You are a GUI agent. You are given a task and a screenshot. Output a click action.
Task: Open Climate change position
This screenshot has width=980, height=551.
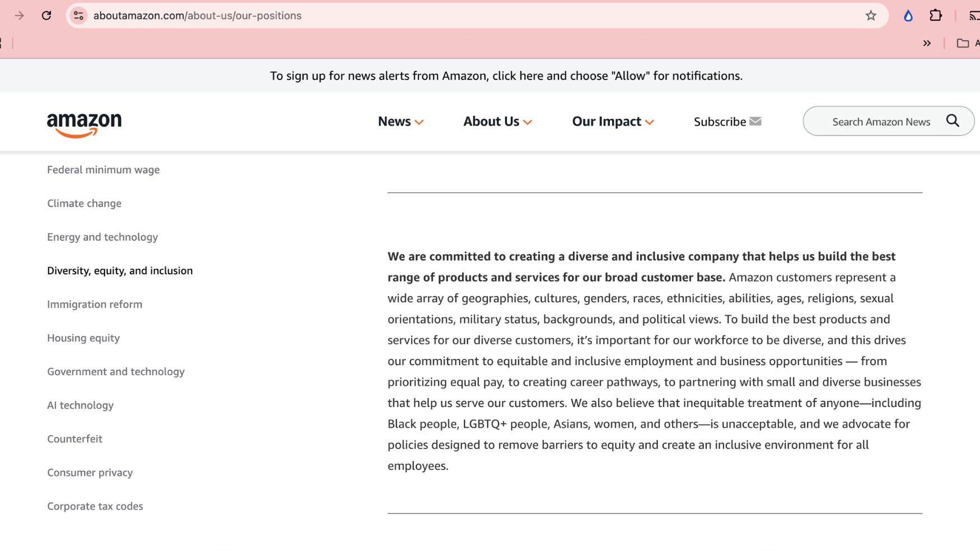point(84,203)
